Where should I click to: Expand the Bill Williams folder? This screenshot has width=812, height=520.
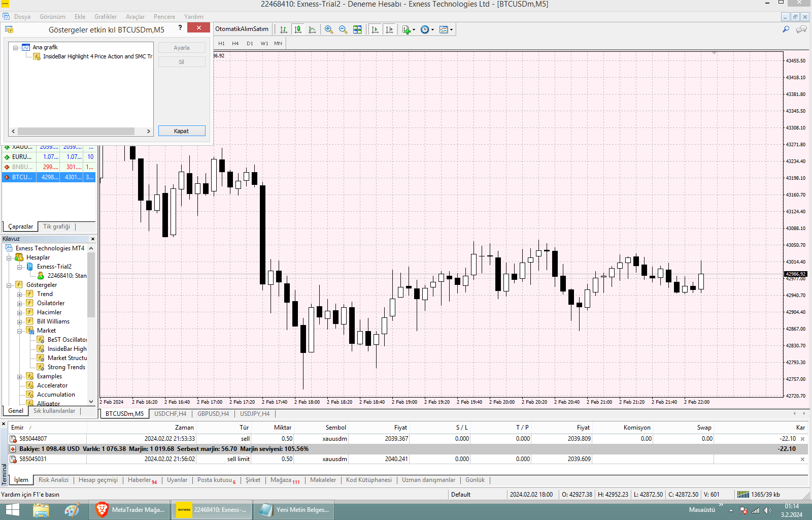(x=19, y=322)
